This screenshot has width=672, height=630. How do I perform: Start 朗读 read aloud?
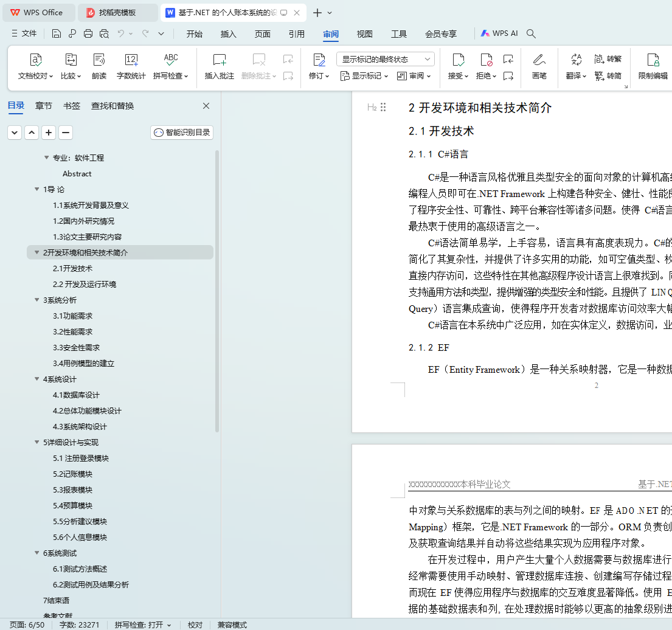tap(99, 66)
